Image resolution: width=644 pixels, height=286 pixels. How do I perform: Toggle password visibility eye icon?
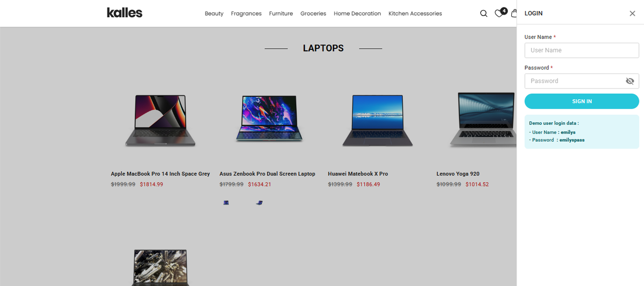[630, 81]
